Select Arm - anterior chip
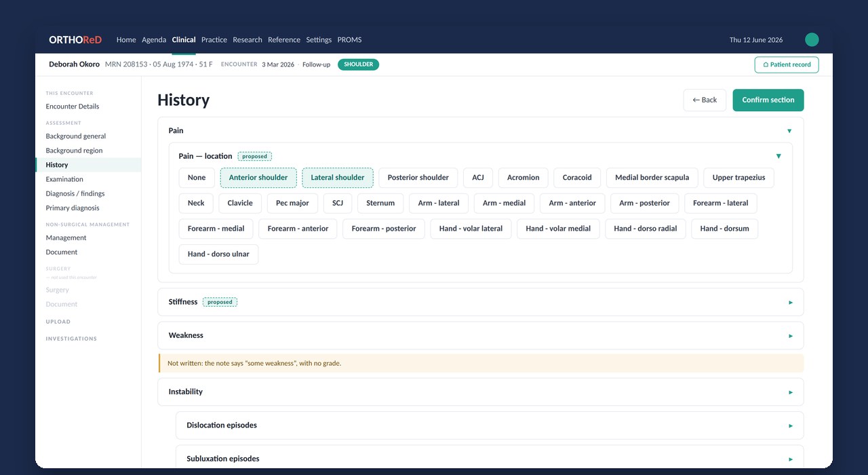The height and width of the screenshot is (475, 868). tap(572, 203)
